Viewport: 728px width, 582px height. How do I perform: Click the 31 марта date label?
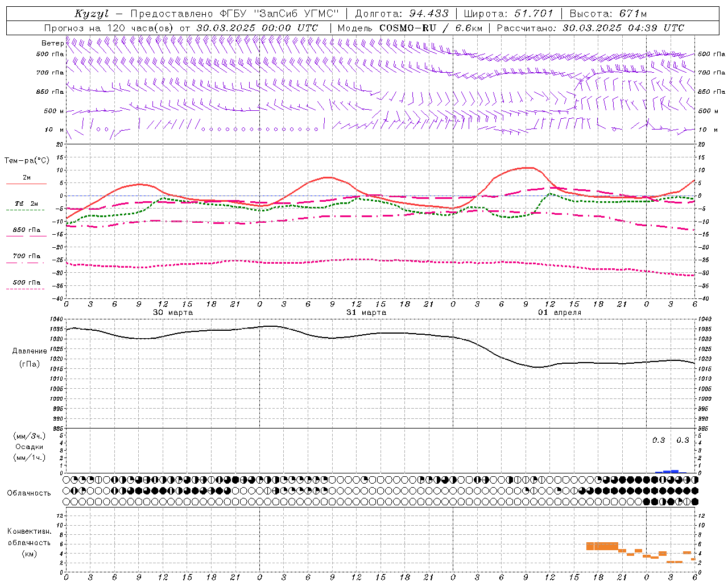pyautogui.click(x=366, y=313)
